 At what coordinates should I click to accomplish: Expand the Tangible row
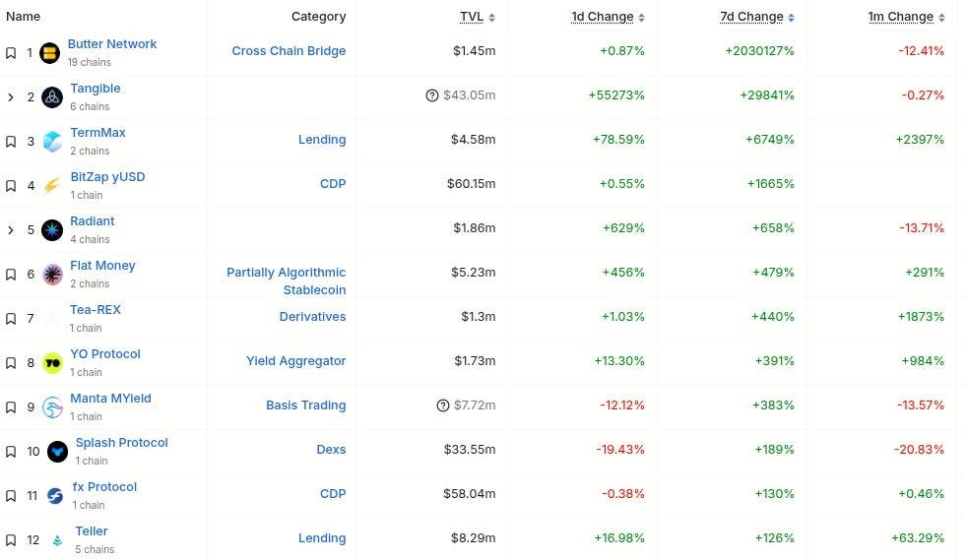click(11, 96)
